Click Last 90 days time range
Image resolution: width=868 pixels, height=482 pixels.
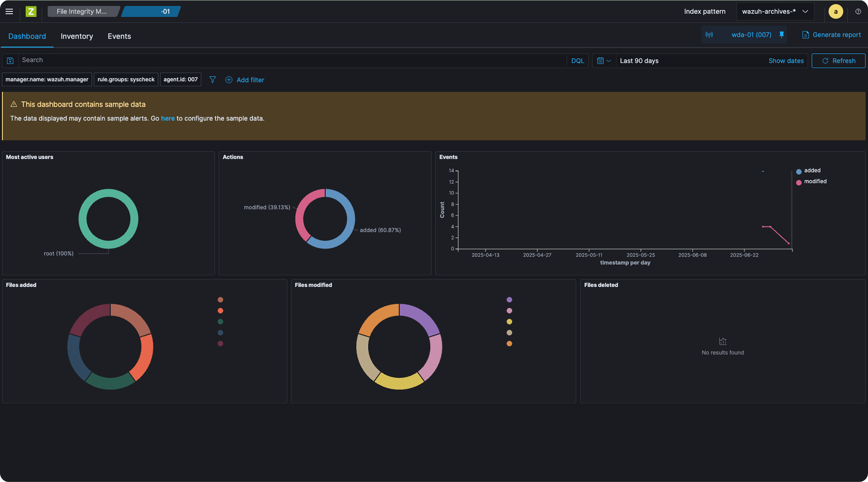pos(639,61)
